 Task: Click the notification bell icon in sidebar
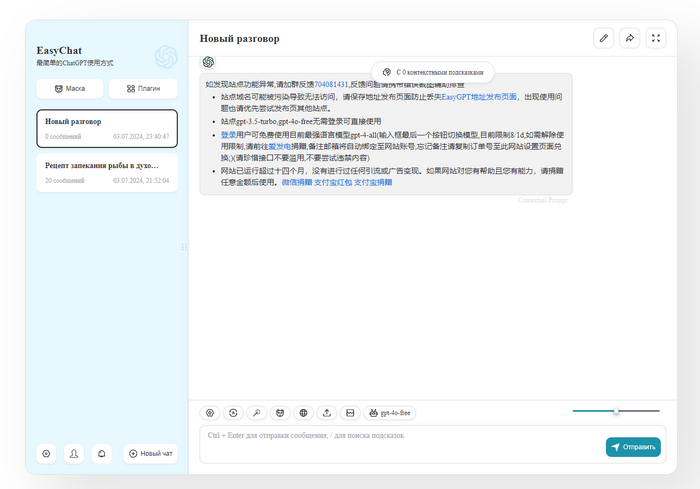[x=101, y=454]
